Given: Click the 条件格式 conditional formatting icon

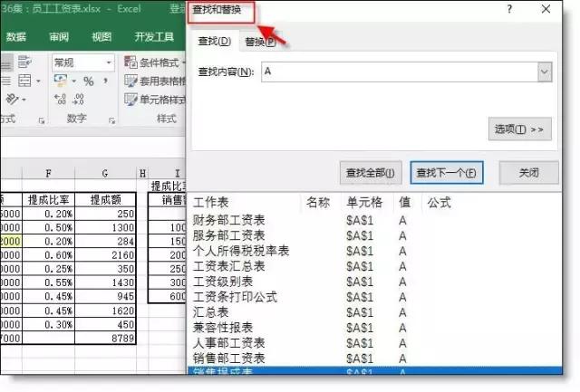Looking at the screenshot, I should click(130, 62).
